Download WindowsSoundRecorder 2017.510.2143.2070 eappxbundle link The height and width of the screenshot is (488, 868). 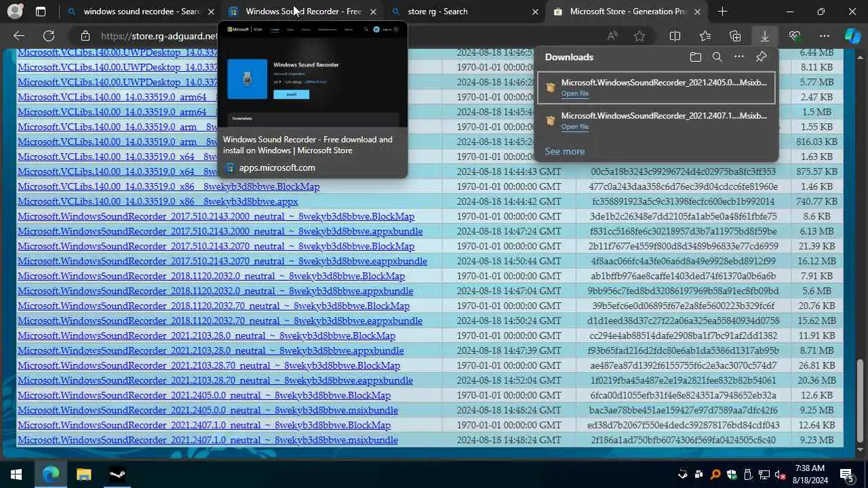(x=222, y=261)
